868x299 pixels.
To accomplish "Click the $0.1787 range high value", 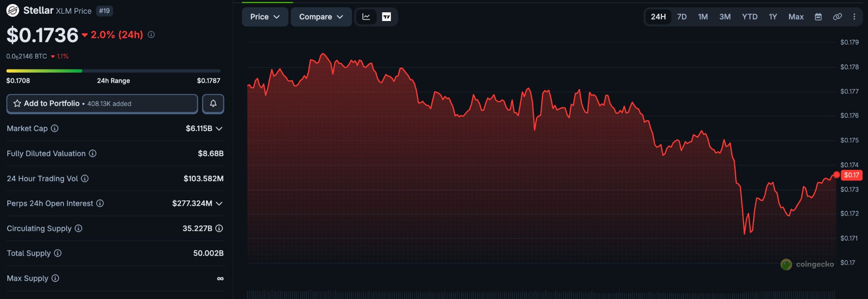I will 209,81.
